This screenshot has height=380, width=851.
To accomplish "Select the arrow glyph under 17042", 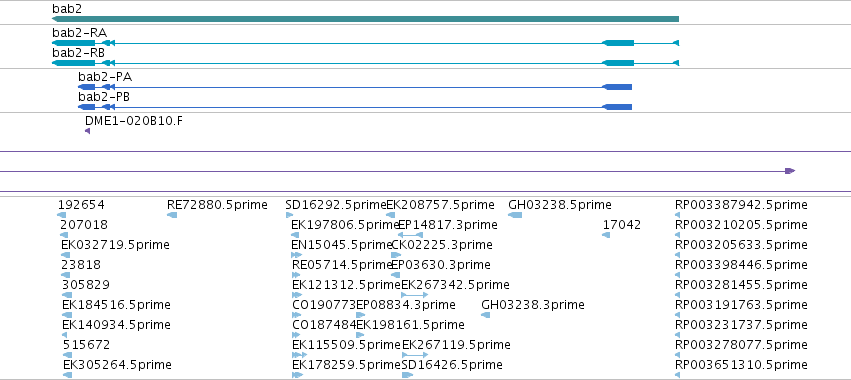I will point(606,235).
